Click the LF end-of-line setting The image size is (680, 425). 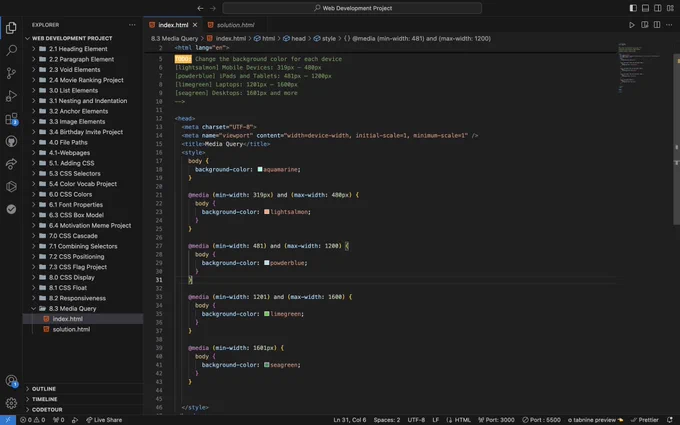pos(435,420)
